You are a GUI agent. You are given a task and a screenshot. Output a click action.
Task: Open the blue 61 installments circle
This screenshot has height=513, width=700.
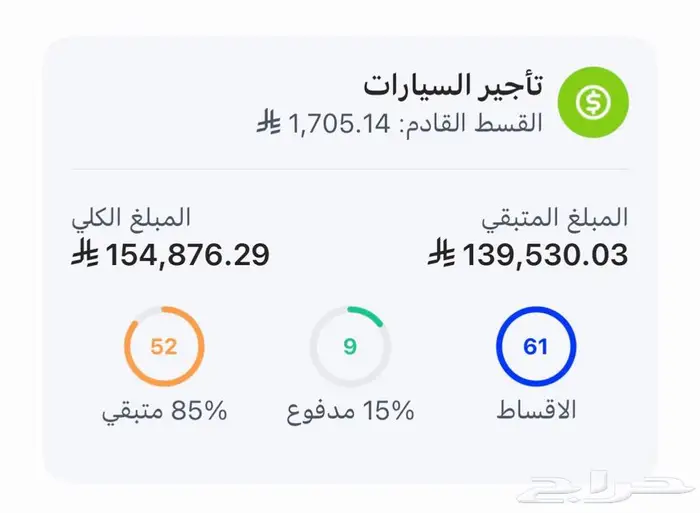pyautogui.click(x=536, y=347)
